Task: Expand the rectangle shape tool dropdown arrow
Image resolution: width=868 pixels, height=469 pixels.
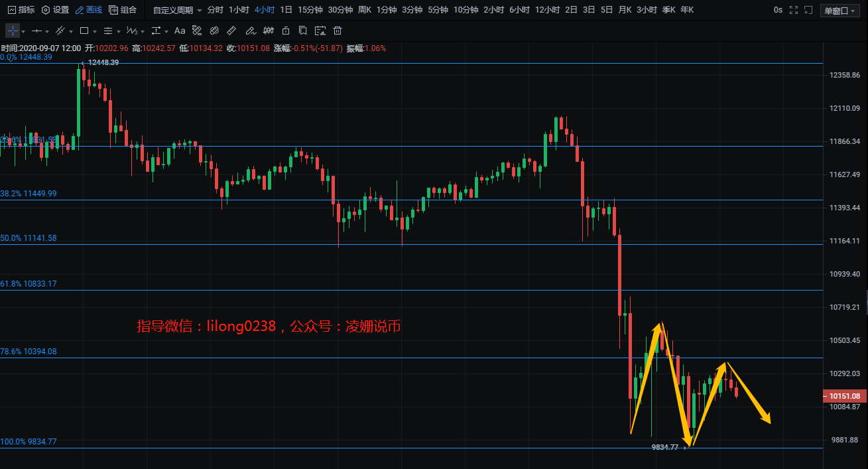Action: [x=95, y=32]
